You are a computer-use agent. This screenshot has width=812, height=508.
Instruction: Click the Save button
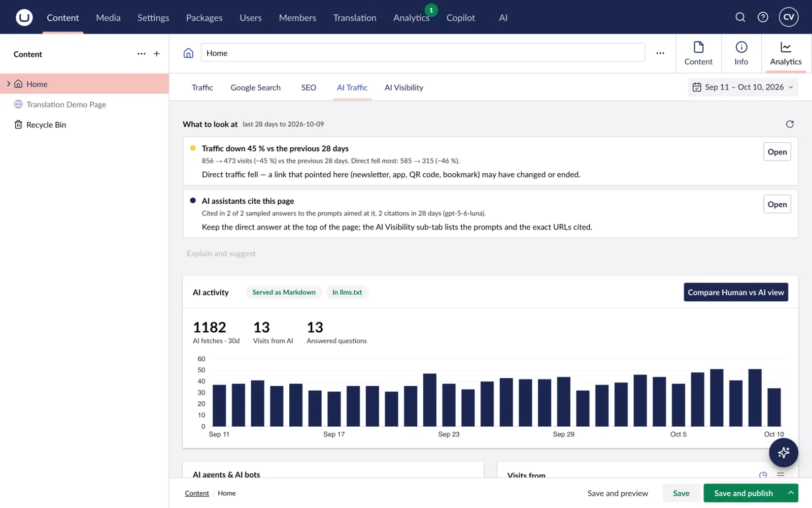point(681,493)
